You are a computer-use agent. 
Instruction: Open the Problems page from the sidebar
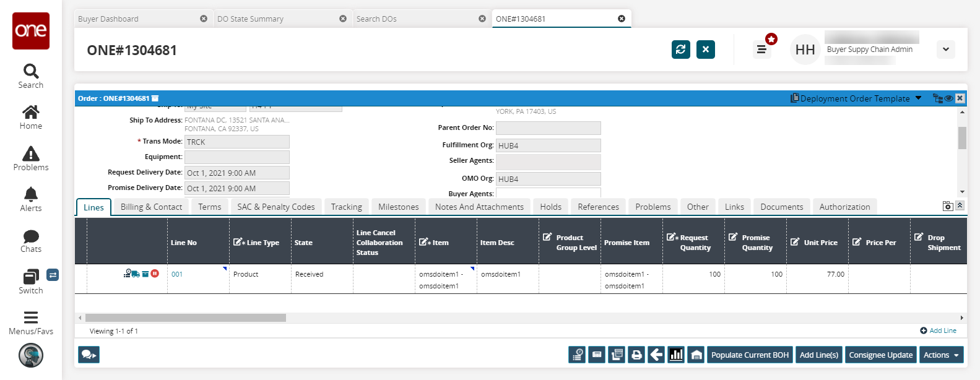tap(30, 158)
